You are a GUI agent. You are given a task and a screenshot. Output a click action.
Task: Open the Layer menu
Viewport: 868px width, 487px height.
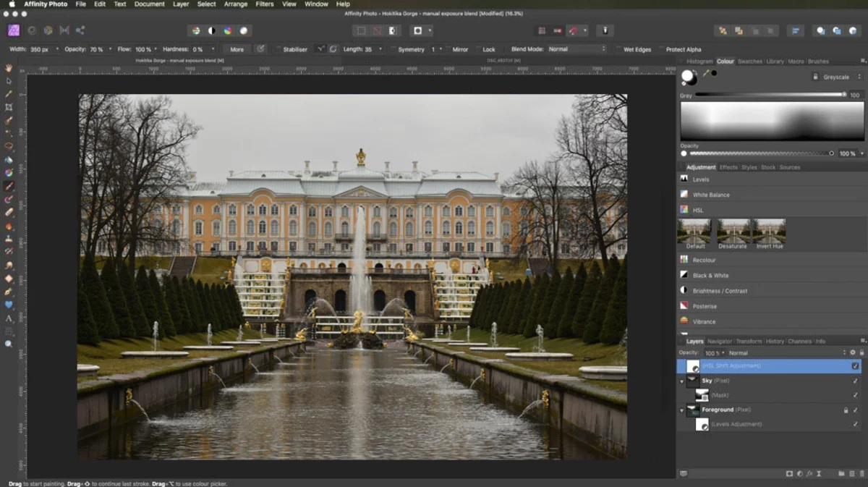181,4
